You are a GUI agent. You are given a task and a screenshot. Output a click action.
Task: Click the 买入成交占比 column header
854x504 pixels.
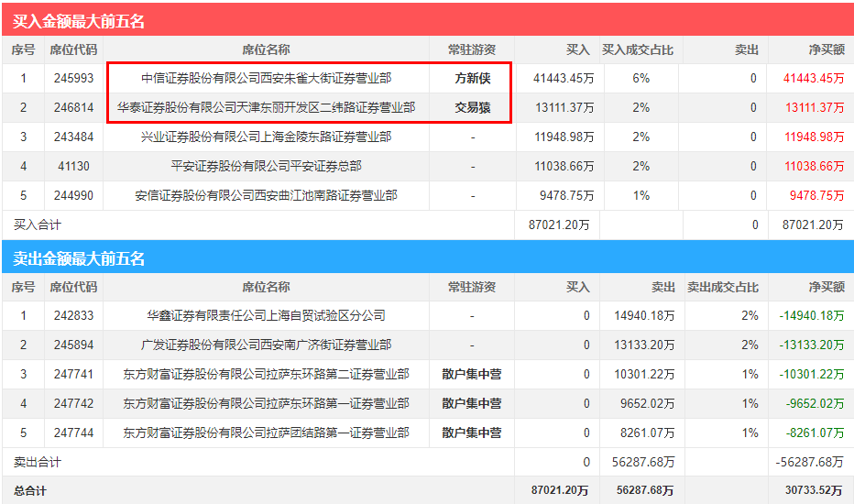click(638, 50)
